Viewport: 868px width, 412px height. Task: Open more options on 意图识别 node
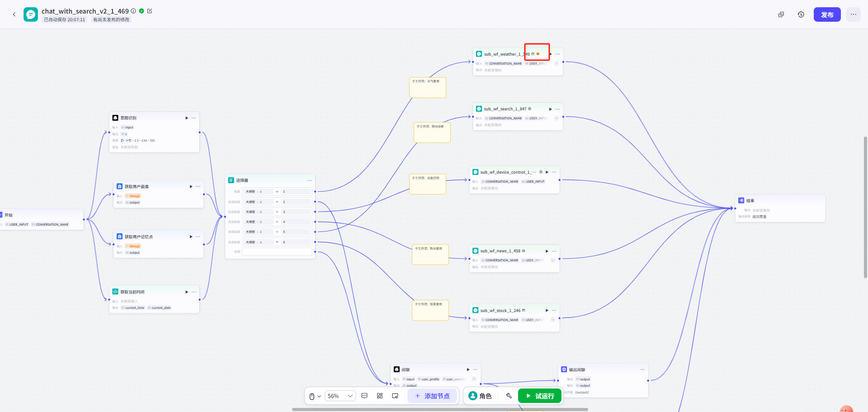point(194,118)
